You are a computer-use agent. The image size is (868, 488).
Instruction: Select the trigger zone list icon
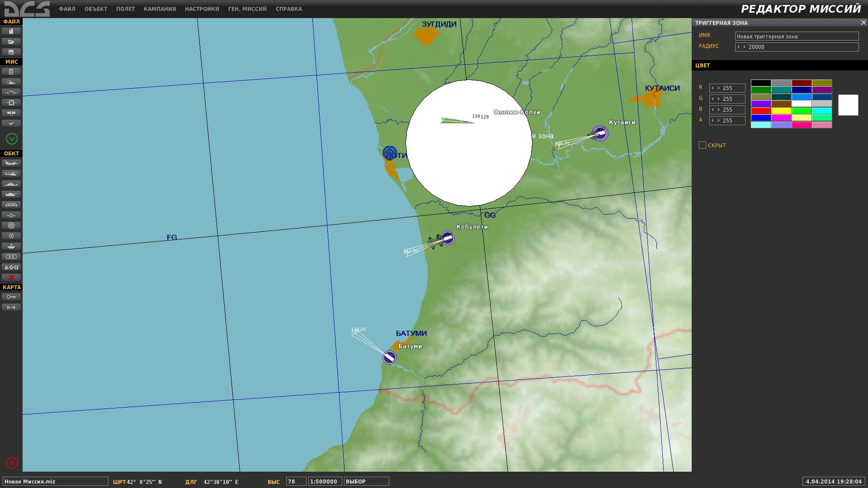click(x=11, y=236)
